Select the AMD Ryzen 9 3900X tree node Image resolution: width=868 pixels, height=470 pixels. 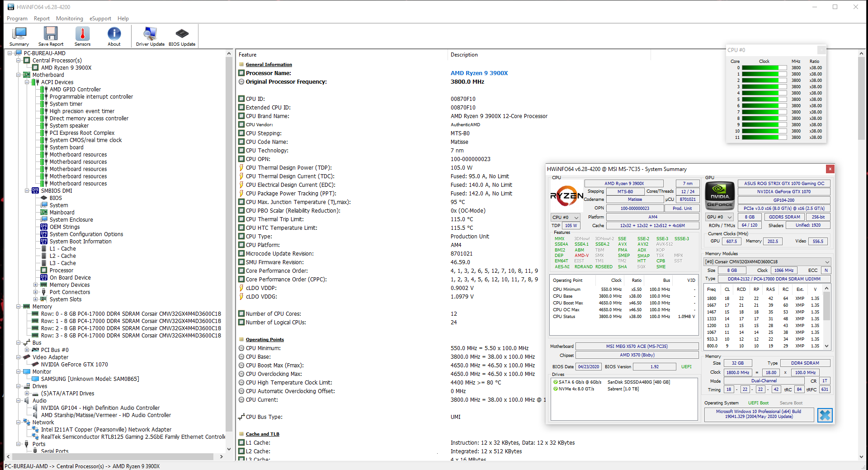66,68
